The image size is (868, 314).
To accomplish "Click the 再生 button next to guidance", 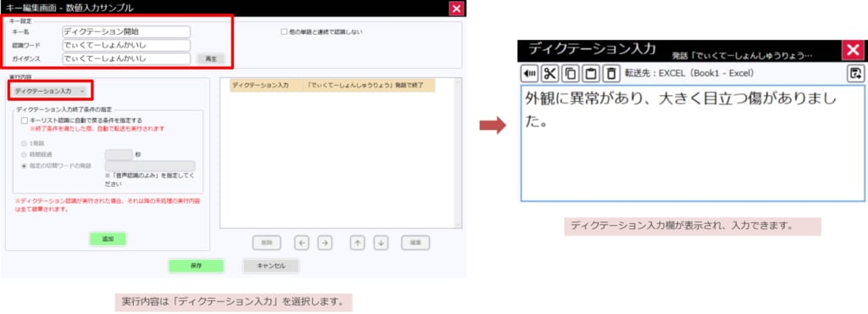I will pyautogui.click(x=211, y=59).
